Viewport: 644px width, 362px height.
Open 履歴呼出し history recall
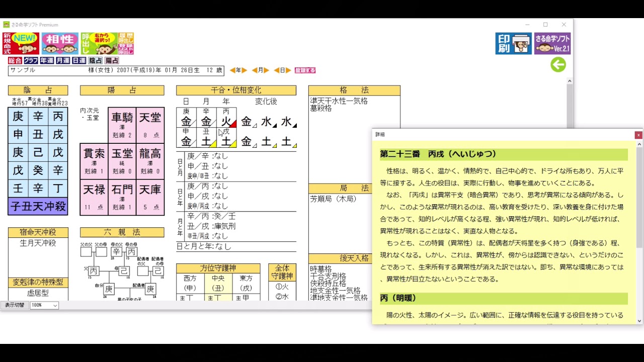[126, 37]
